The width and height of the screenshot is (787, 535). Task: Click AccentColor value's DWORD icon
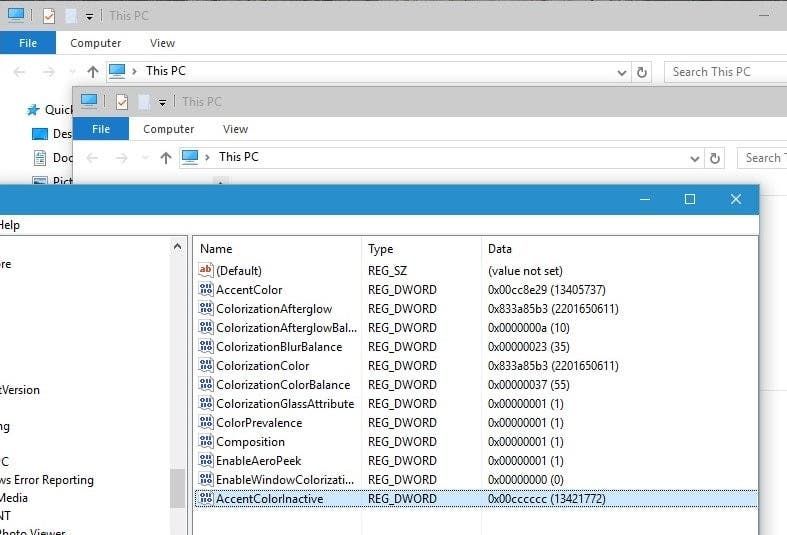(x=206, y=289)
